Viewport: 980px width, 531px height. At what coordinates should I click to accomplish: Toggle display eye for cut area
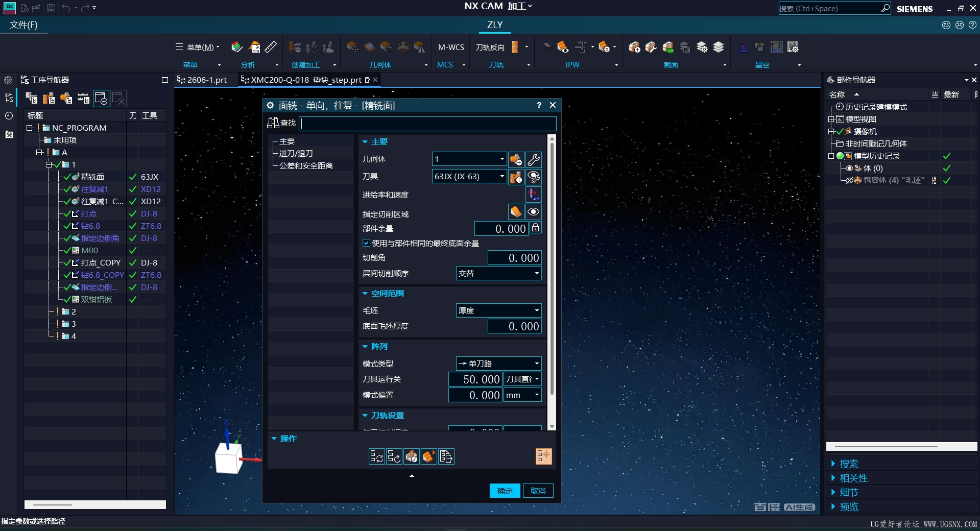click(534, 212)
